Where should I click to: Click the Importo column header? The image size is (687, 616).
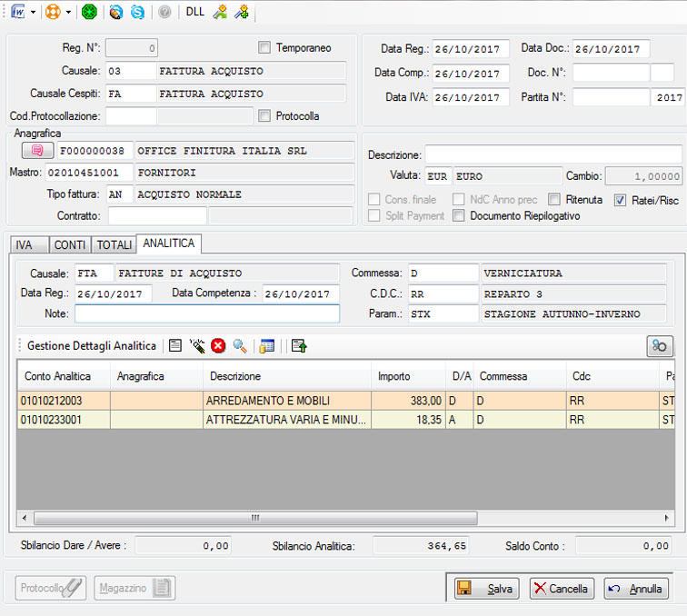tap(408, 376)
